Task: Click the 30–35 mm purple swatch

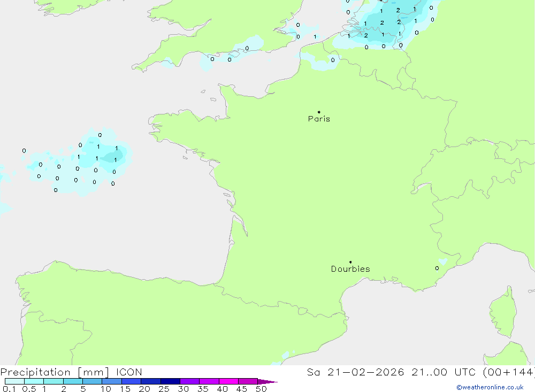Action: [x=190, y=381]
